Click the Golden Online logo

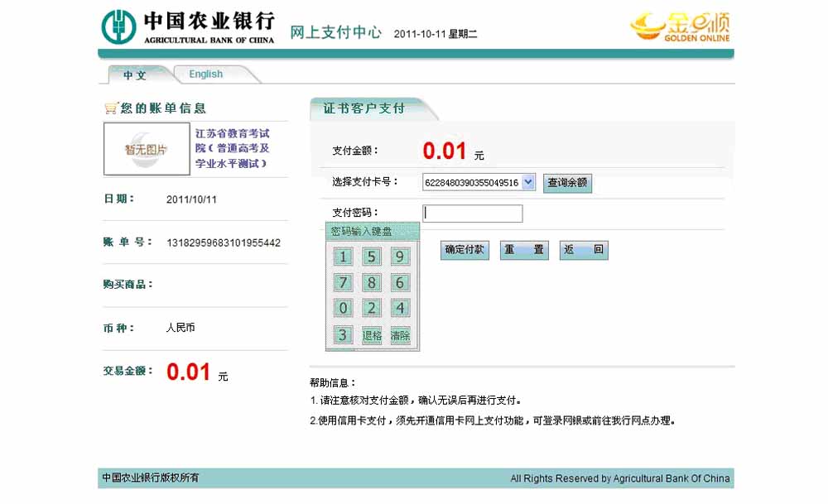pos(680,26)
